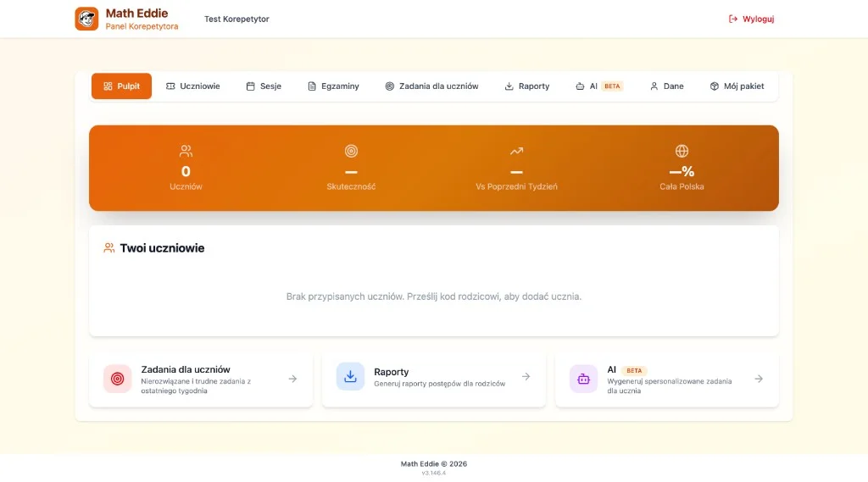This screenshot has width=868, height=482.
Task: Click the globe icon above Cała Polska
Action: click(x=682, y=151)
